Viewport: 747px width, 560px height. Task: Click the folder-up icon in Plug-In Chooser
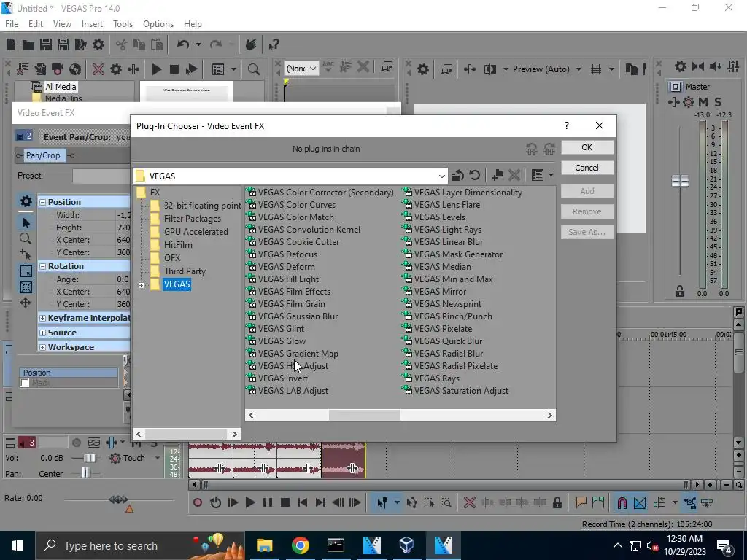[458, 176]
